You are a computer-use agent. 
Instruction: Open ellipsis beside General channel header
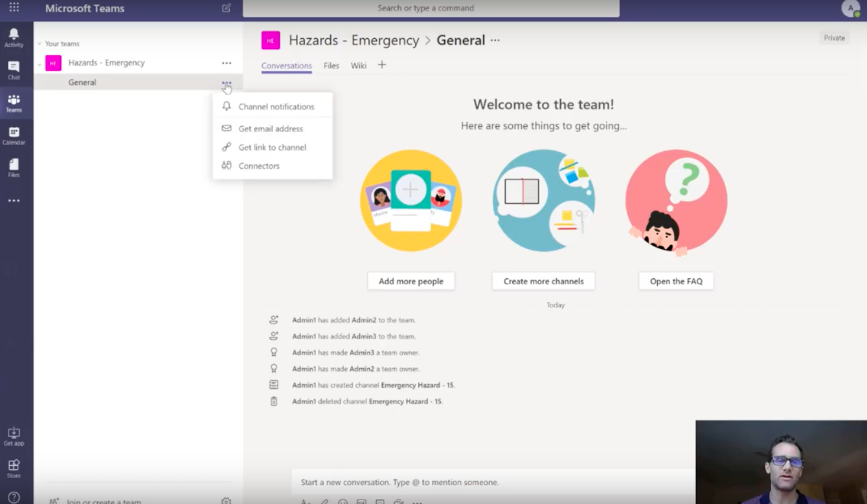(495, 40)
